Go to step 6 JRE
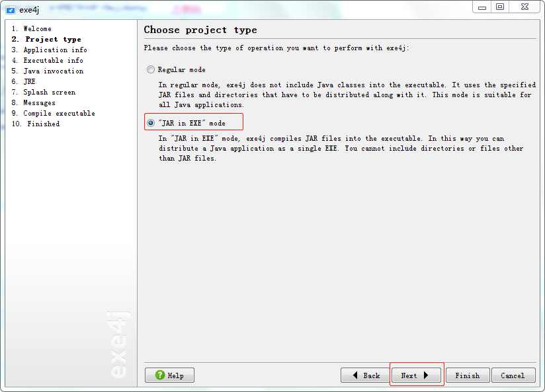The height and width of the screenshot is (392, 545). (23, 82)
